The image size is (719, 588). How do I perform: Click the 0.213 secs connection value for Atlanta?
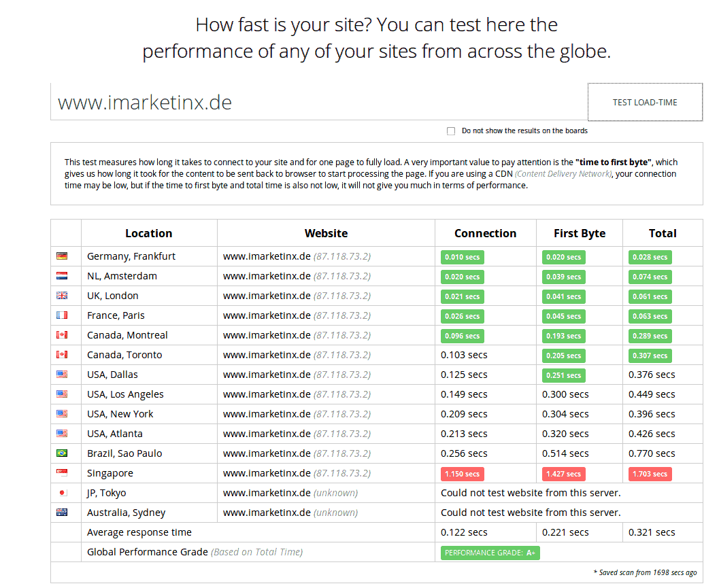pos(464,434)
